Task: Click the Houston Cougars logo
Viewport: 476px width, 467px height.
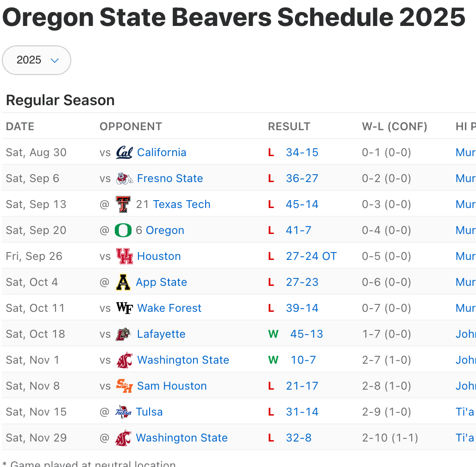Action: (x=124, y=256)
